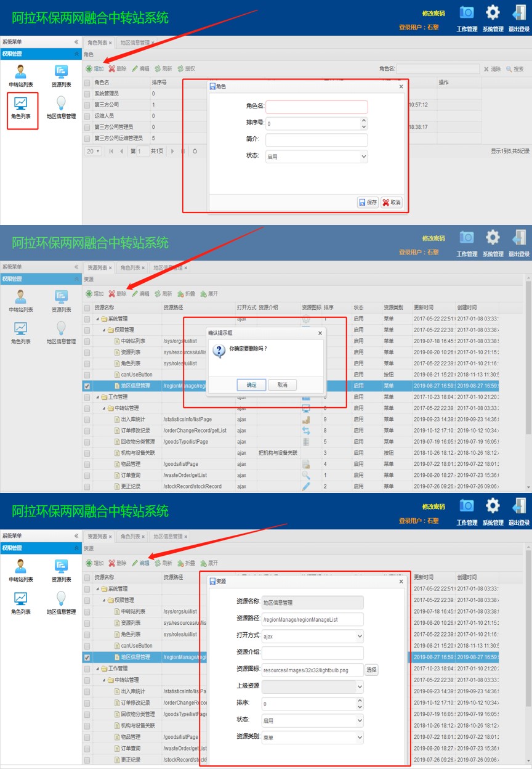
Task: Open the 打开方式 ajax dropdown
Action: (x=359, y=636)
